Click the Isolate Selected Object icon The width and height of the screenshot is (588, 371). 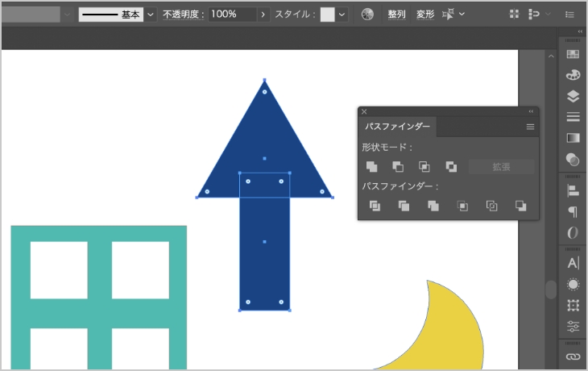448,15
